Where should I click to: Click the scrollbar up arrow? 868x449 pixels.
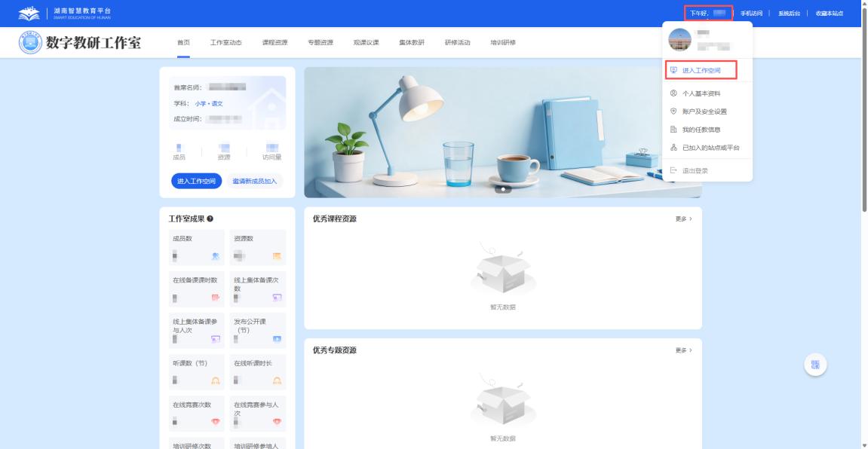click(864, 3)
